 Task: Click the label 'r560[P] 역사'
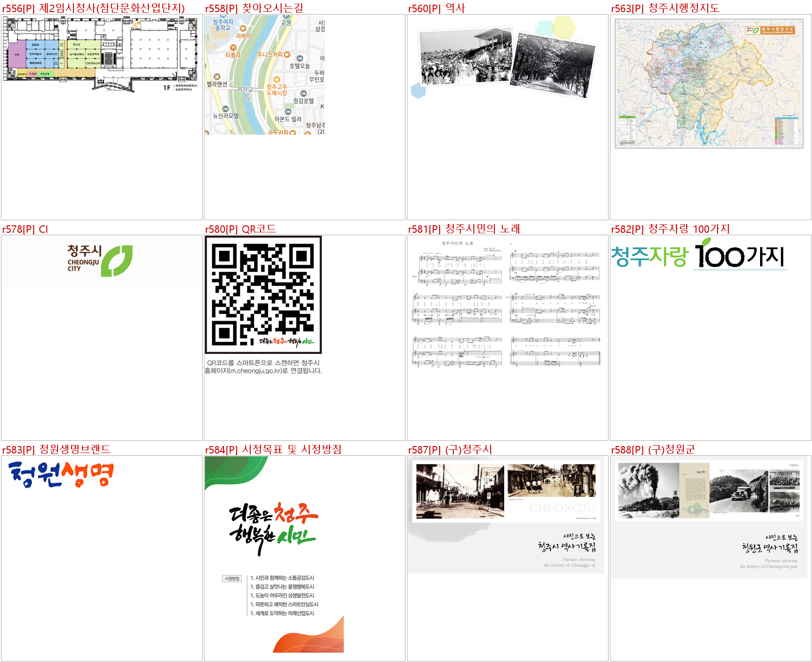point(436,8)
